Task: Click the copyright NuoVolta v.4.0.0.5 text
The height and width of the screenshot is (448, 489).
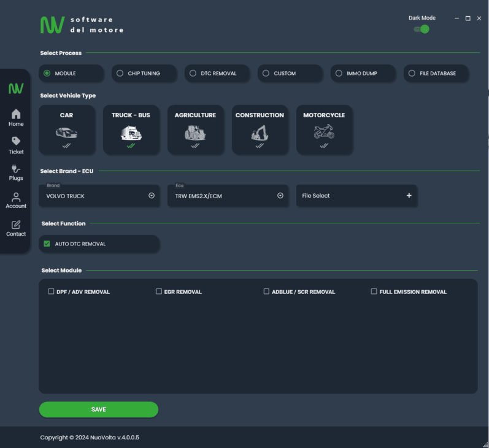Action: click(x=90, y=438)
